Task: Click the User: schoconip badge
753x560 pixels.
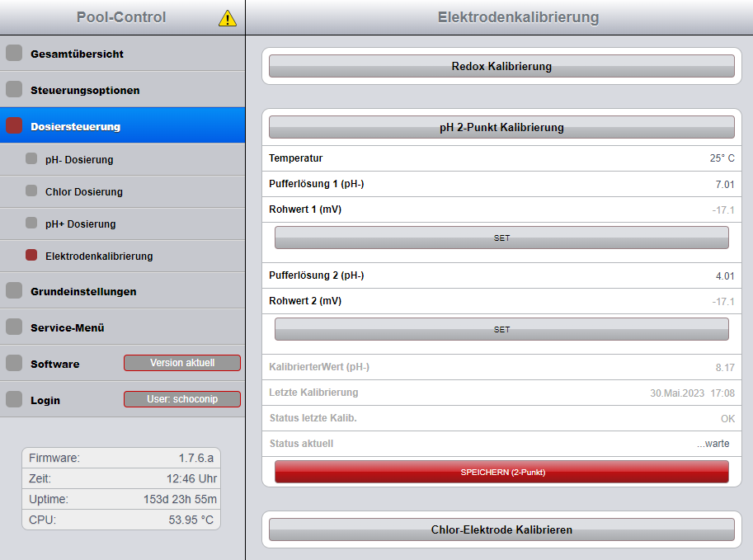Action: pyautogui.click(x=182, y=399)
